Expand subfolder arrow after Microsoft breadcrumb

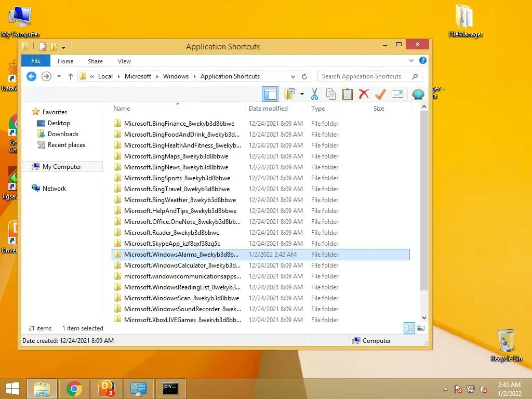[x=157, y=76]
